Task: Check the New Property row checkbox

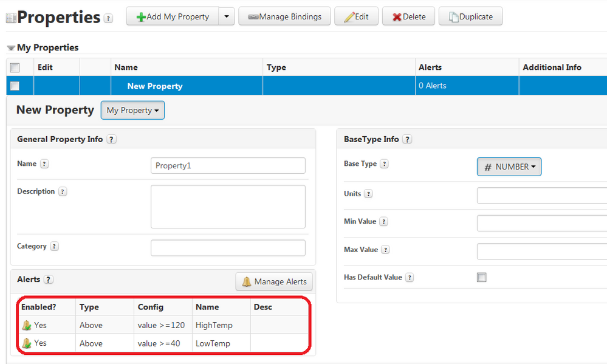Action: point(15,86)
